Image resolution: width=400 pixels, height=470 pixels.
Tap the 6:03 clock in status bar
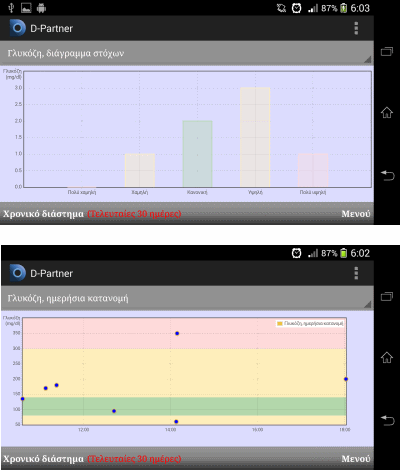click(360, 8)
